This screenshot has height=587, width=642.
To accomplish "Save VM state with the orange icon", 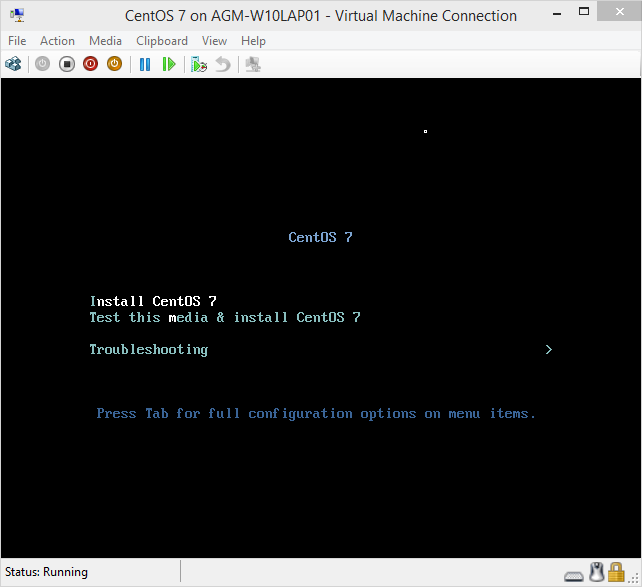I will (115, 64).
